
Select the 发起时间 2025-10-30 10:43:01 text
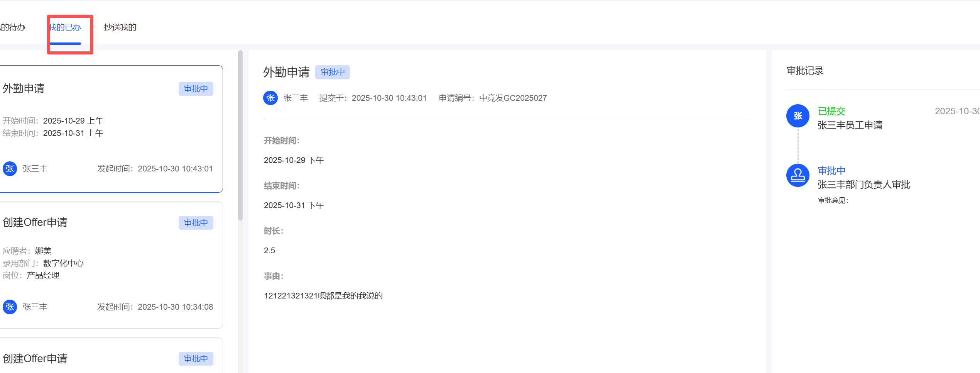coord(155,169)
